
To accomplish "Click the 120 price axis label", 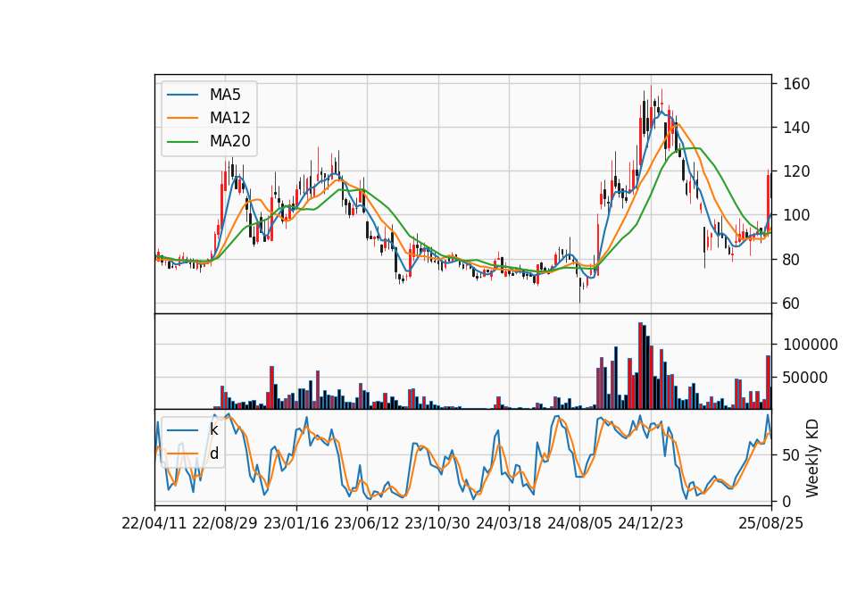I will pos(796,171).
